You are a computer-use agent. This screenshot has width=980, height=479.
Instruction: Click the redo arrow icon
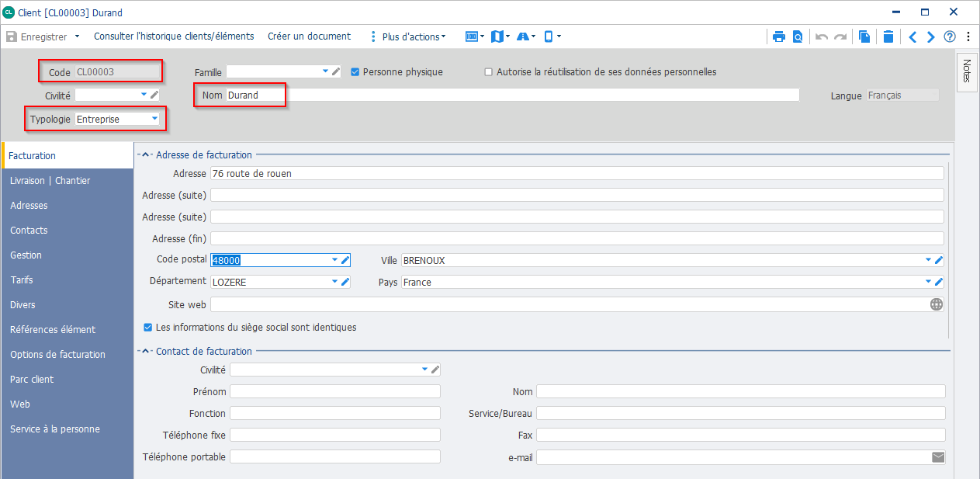click(840, 36)
